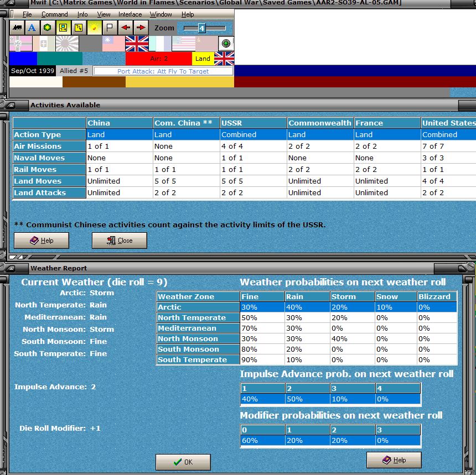Adjust the Zoom slider handle showing 4
This screenshot has width=476, height=475.
point(201,28)
